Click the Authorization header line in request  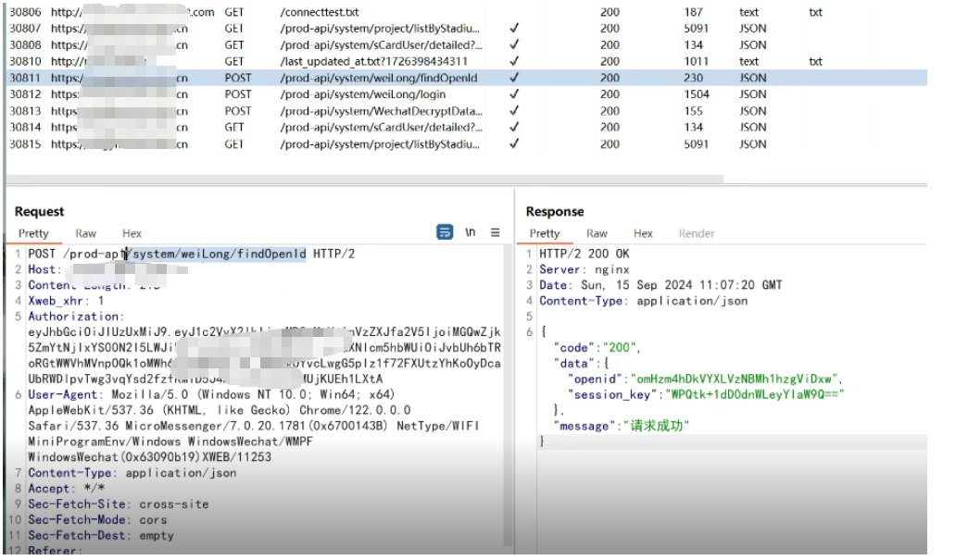coord(74,317)
